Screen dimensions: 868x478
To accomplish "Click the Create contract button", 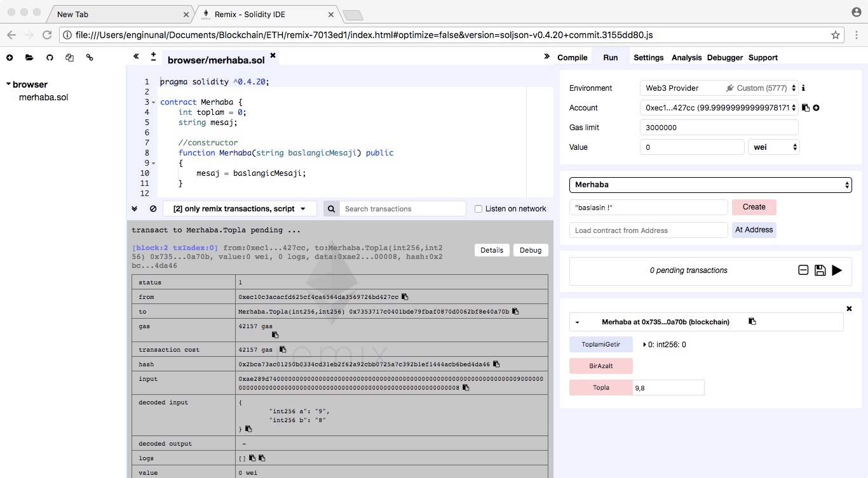I will click(754, 207).
